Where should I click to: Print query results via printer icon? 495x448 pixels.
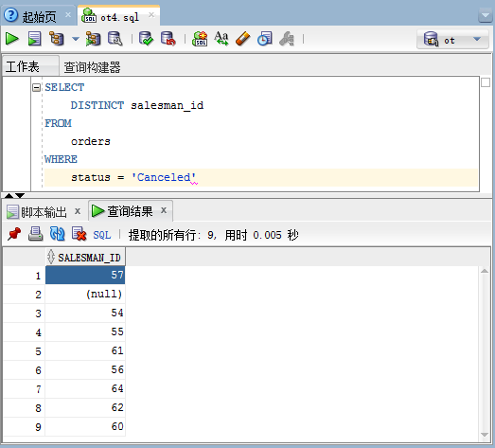coord(36,234)
